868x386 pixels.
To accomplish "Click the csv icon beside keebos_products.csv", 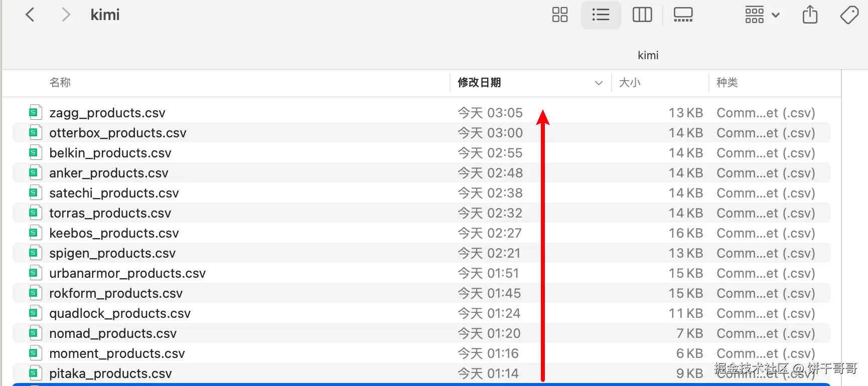I will point(35,233).
